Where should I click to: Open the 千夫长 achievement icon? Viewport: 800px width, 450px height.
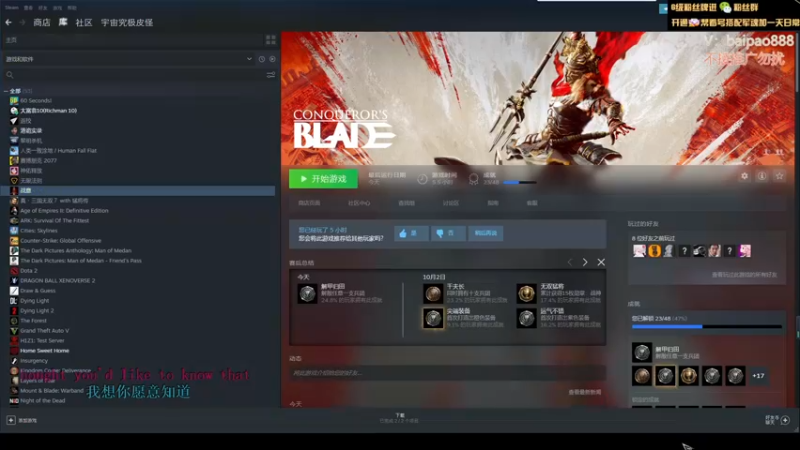tap(433, 294)
